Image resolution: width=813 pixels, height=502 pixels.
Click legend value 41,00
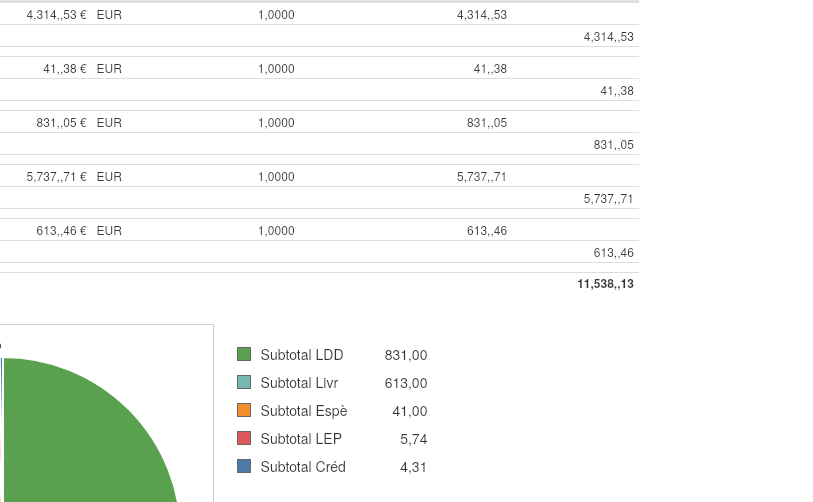pyautogui.click(x=410, y=411)
